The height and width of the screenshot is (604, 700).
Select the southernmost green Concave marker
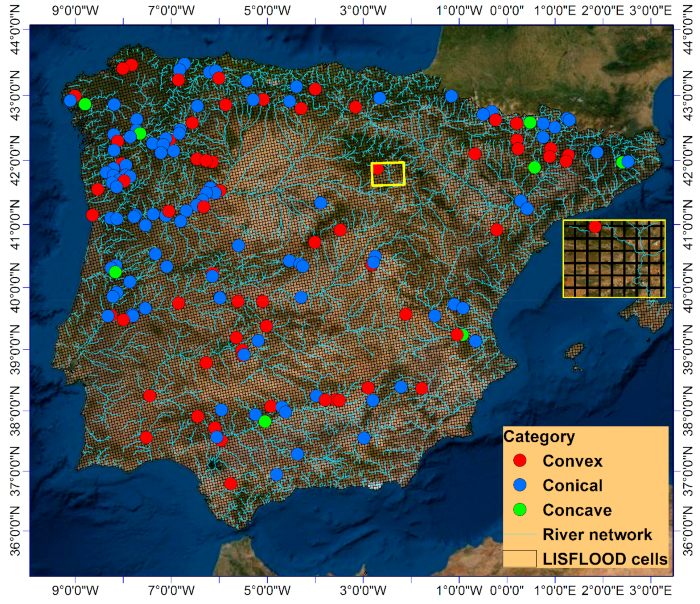tap(265, 421)
